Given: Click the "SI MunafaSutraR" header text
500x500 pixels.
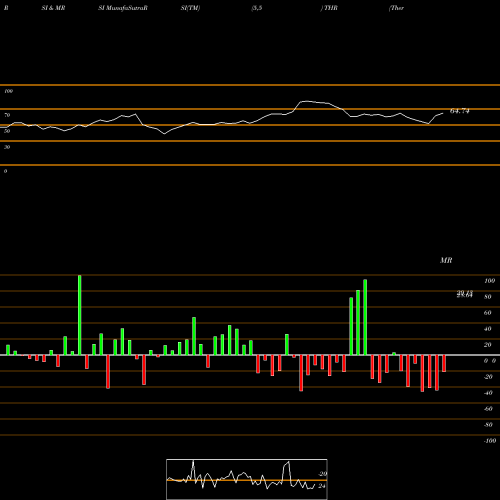Looking at the screenshot, I should (123, 8).
